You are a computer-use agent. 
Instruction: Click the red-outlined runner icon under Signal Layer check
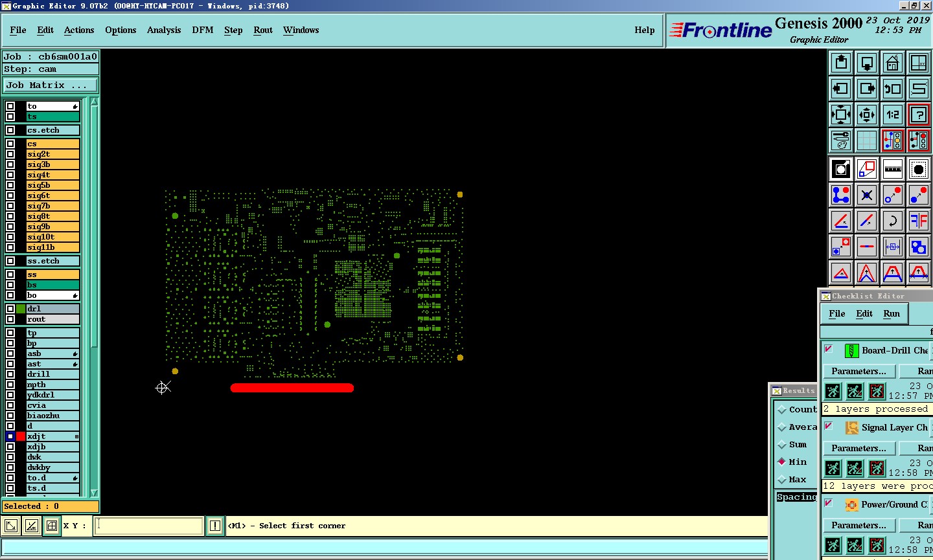tap(877, 468)
